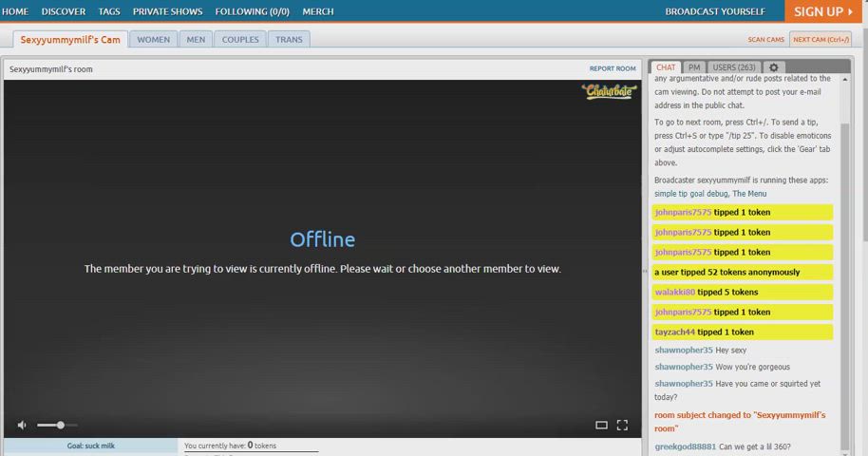Open 'simple tip goal debug' app link
Image resolution: width=868 pixels, height=456 pixels.
pos(690,194)
